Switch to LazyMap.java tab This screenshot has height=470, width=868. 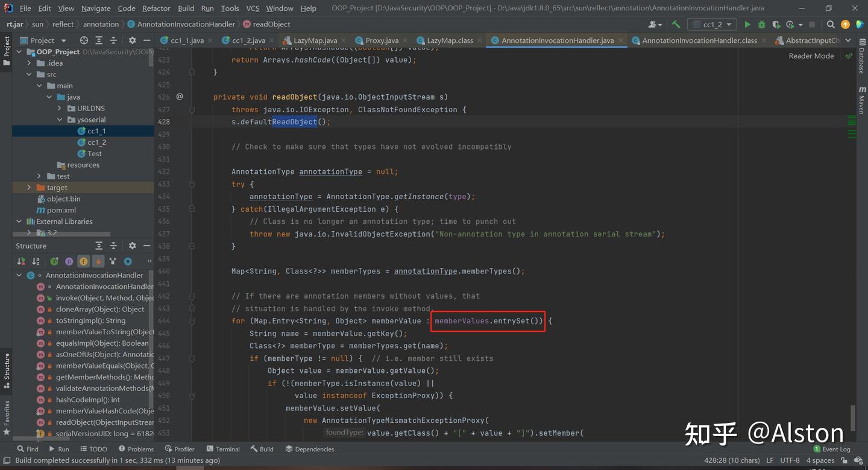[x=315, y=40]
